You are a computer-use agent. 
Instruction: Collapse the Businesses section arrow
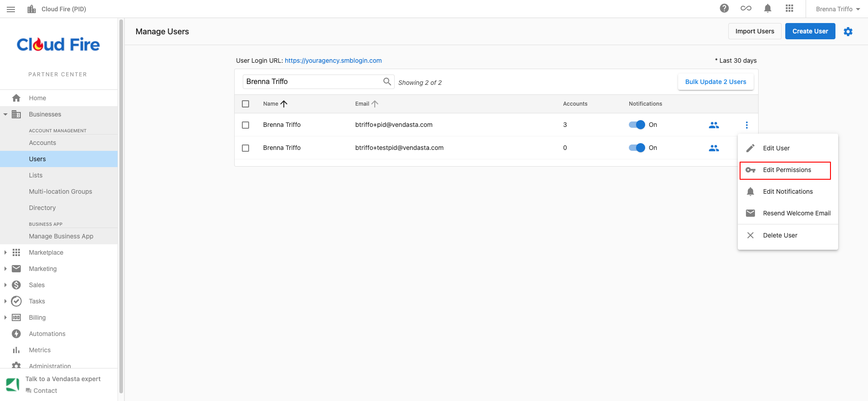[x=5, y=114]
